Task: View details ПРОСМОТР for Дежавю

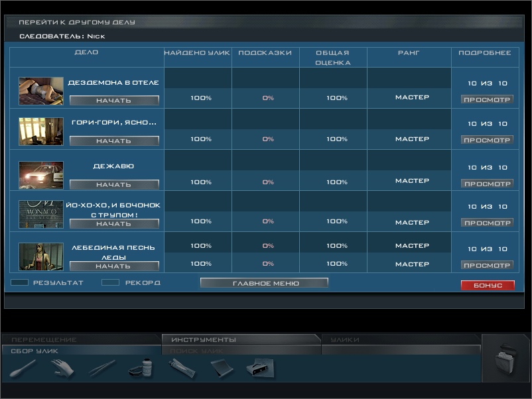Action: click(x=487, y=184)
